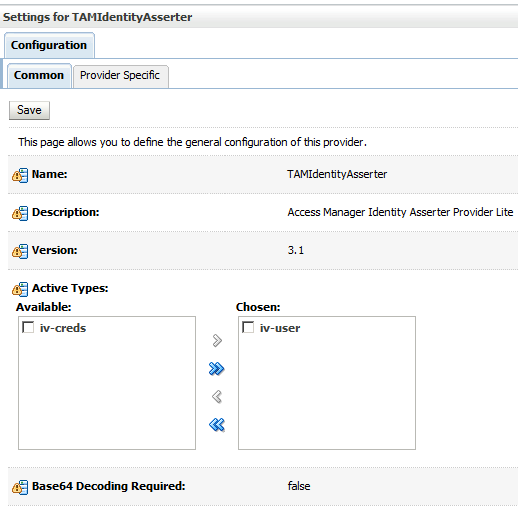Click the Name: field label
This screenshot has height=508, width=518.
(x=50, y=174)
